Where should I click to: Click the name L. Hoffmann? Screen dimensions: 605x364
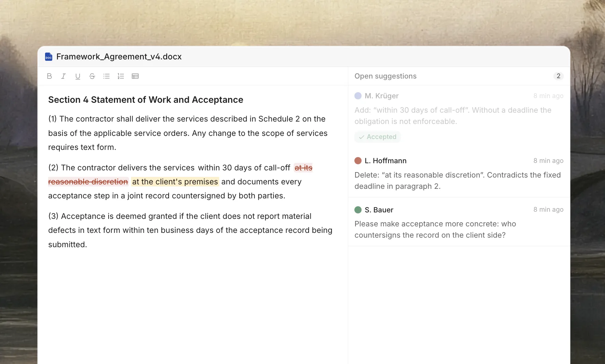click(385, 161)
